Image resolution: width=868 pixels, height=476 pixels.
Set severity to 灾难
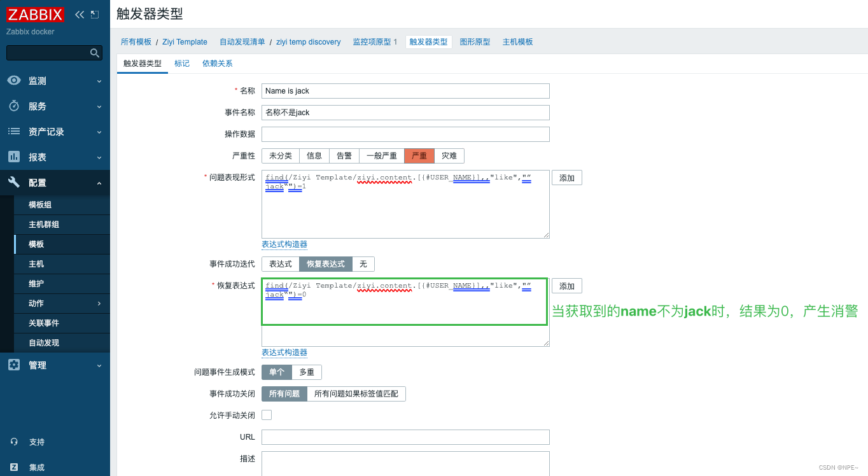coord(449,156)
